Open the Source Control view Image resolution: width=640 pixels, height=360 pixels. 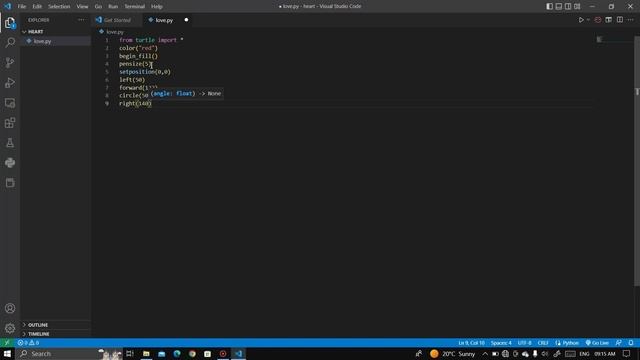click(10, 62)
